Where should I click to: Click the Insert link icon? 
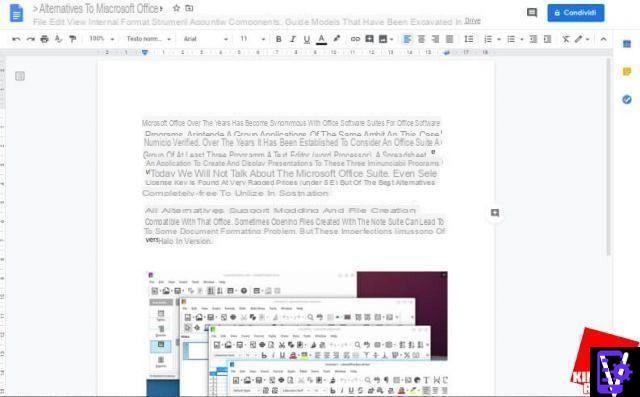point(355,39)
